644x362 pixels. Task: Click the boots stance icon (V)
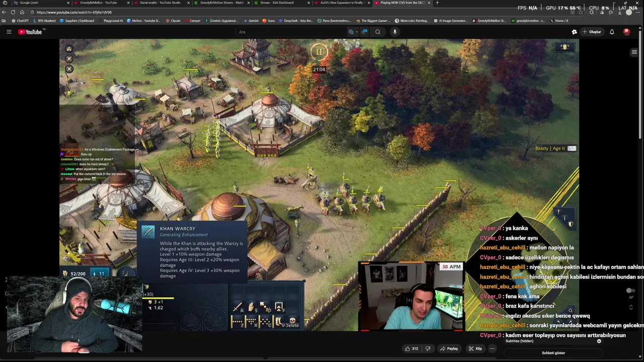[x=279, y=321]
